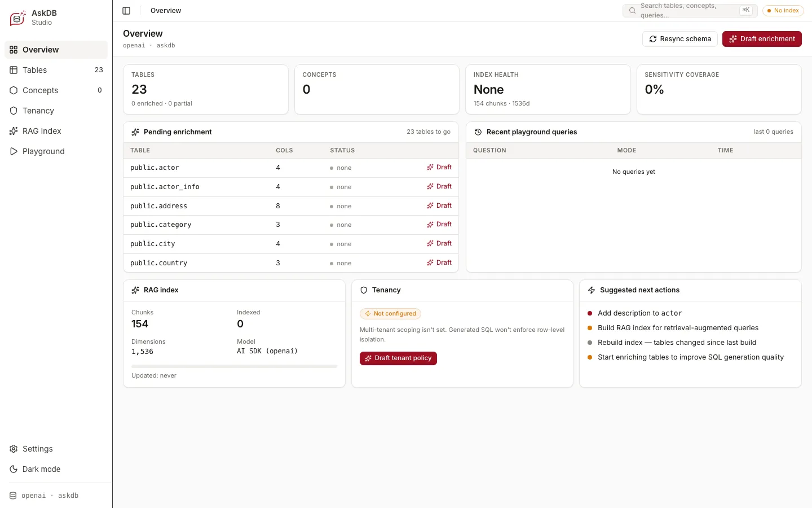Draft enrichment for public.address
This screenshot has height=508, width=812.
click(439, 205)
